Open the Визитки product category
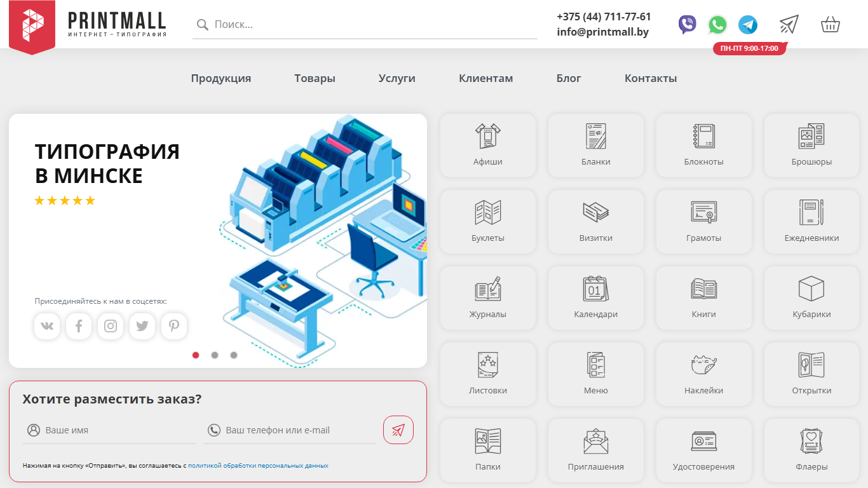Screen dimensions: 868x488 [x=596, y=222]
